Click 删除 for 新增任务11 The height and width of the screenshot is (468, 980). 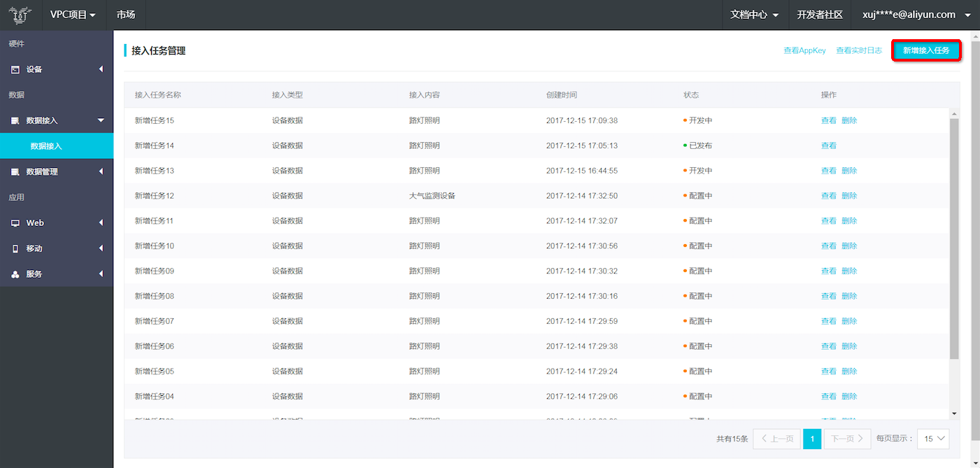pos(849,221)
